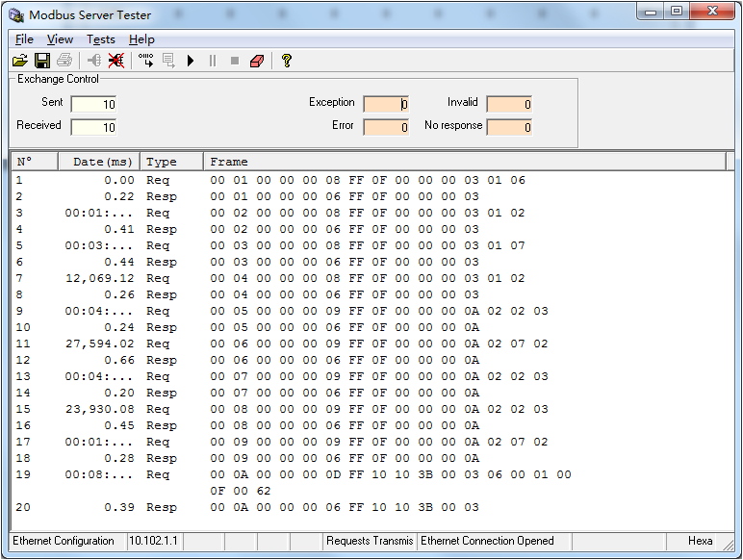Screen dimensions: 743x560
Task: Open the Tests menu
Action: coord(101,39)
